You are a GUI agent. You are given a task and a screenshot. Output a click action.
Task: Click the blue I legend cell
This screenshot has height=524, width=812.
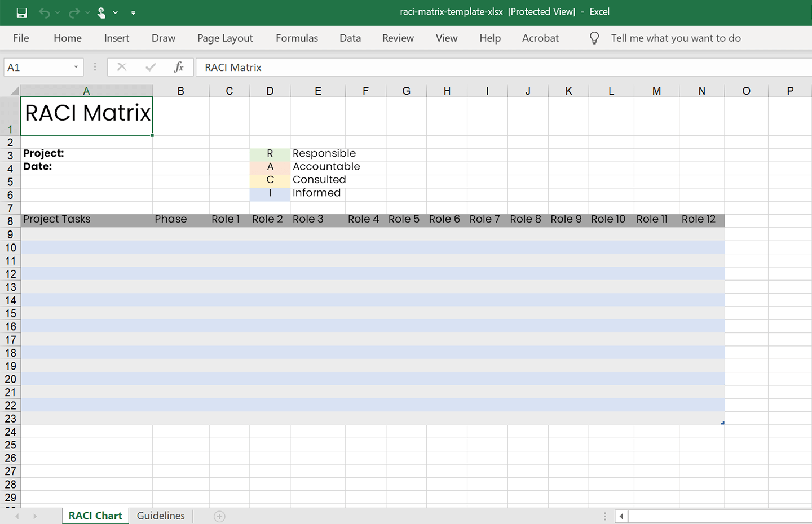coord(270,193)
